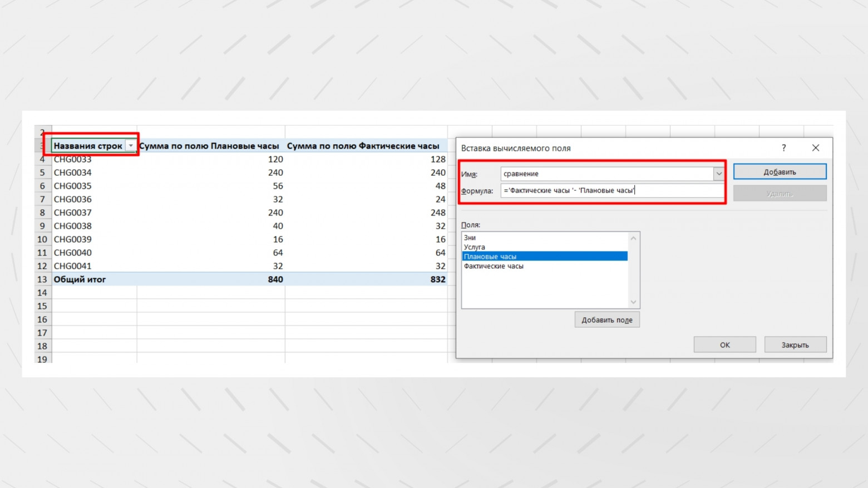
Task: Close the calculated field dialog
Action: tap(815, 148)
